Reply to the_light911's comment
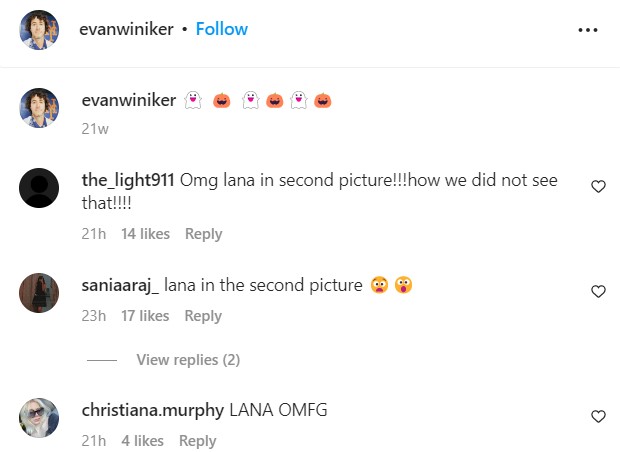Image resolution: width=620 pixels, height=452 pixels. click(203, 234)
